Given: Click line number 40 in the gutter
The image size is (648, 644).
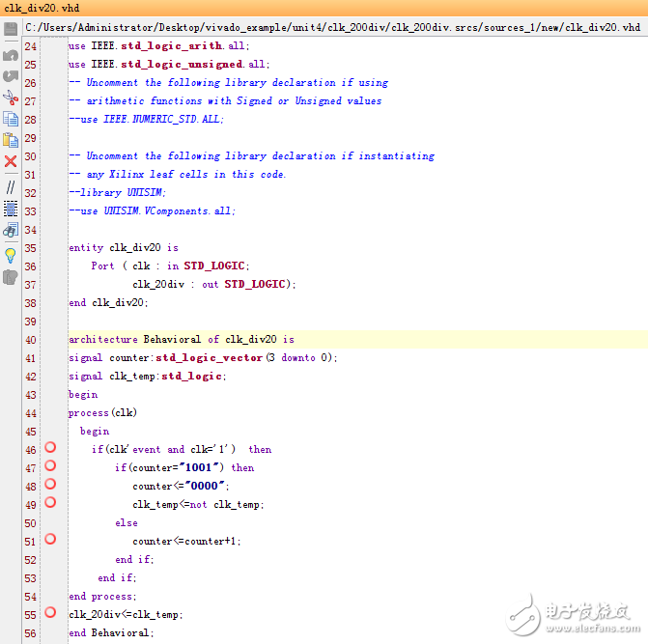Looking at the screenshot, I should coord(31,340).
